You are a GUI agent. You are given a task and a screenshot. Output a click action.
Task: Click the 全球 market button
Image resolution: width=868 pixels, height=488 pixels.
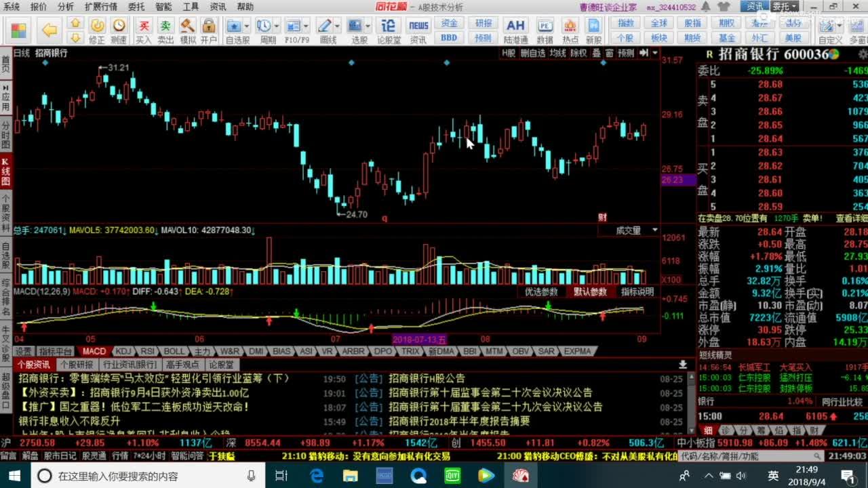click(659, 23)
